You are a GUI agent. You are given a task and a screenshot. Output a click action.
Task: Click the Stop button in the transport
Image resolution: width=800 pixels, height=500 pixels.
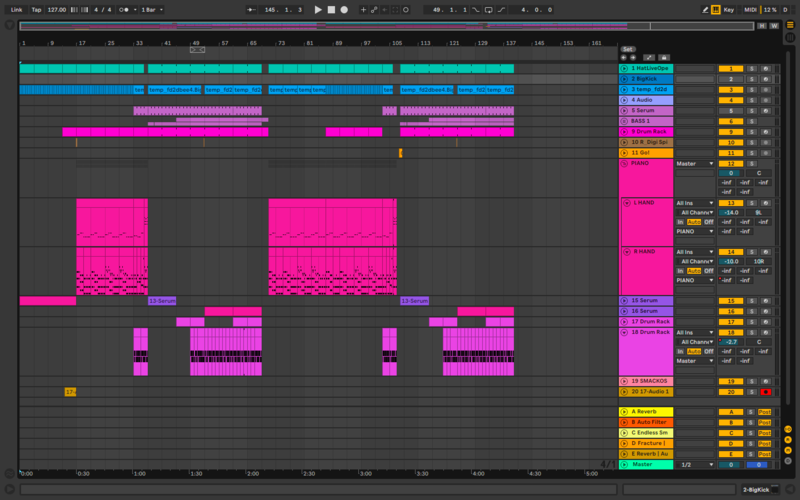pos(331,9)
